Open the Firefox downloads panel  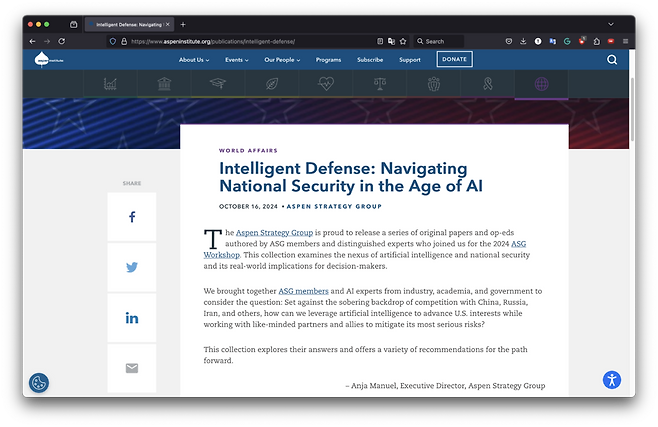(x=523, y=41)
